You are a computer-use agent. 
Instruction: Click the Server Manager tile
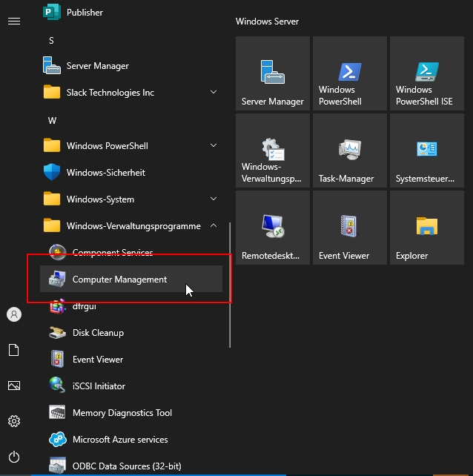(x=273, y=73)
